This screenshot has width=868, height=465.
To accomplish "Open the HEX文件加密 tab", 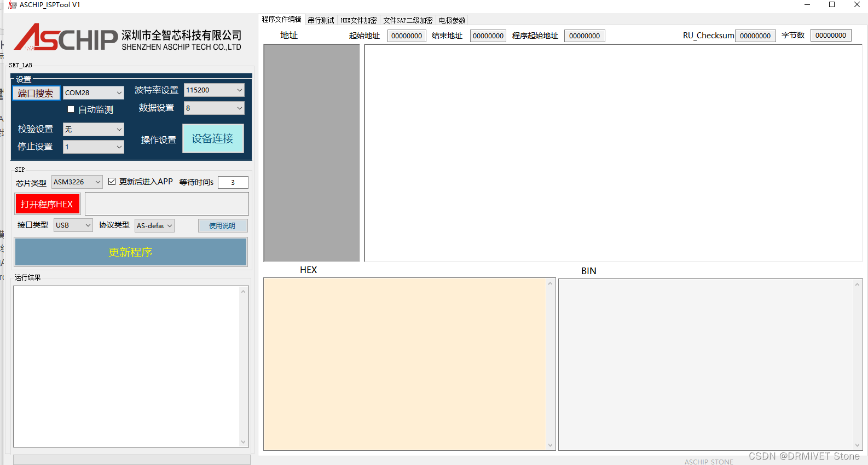I will coord(358,20).
